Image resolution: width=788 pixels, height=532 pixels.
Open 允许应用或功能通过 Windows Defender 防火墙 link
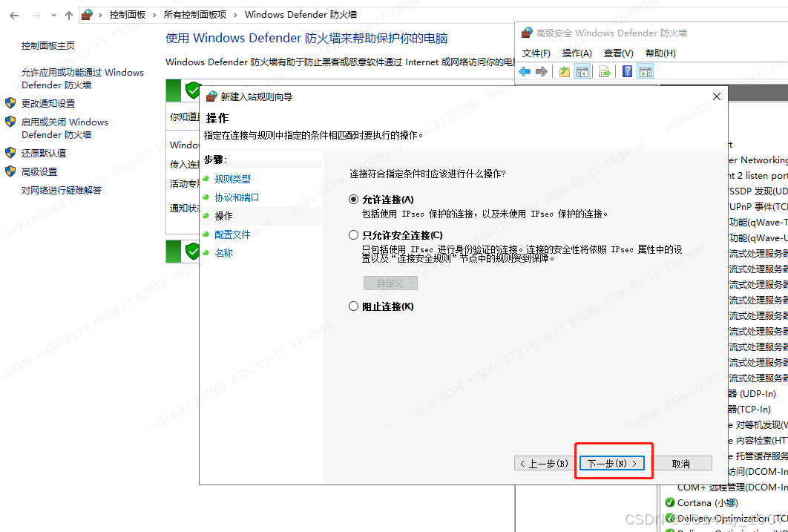[82, 79]
